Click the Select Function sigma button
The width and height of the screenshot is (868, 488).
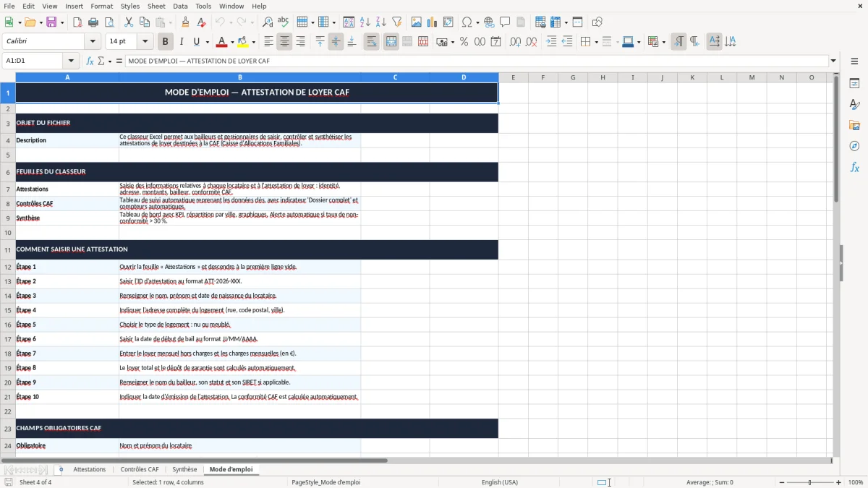click(x=101, y=61)
